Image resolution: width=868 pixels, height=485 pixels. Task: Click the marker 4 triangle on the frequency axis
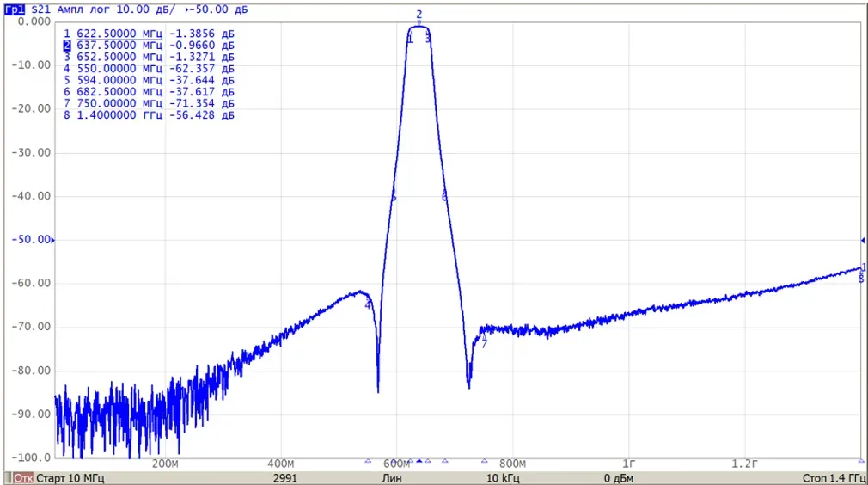pyautogui.click(x=368, y=461)
